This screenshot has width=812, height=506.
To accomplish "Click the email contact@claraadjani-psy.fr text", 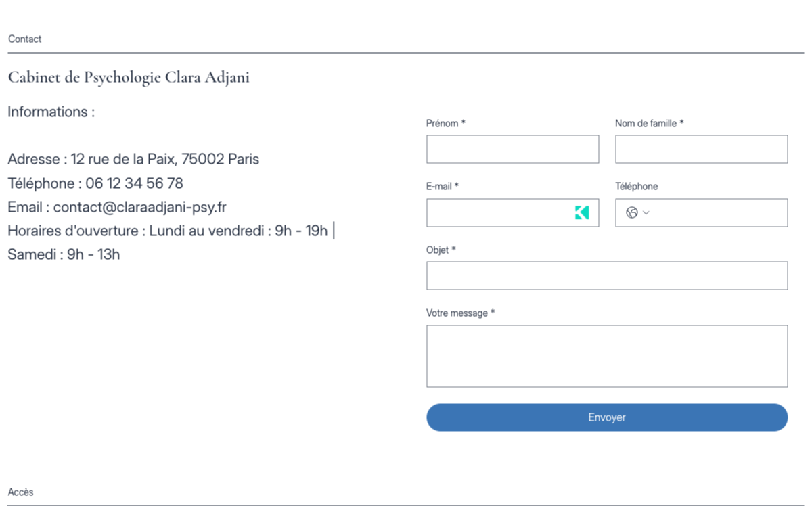I will [139, 207].
